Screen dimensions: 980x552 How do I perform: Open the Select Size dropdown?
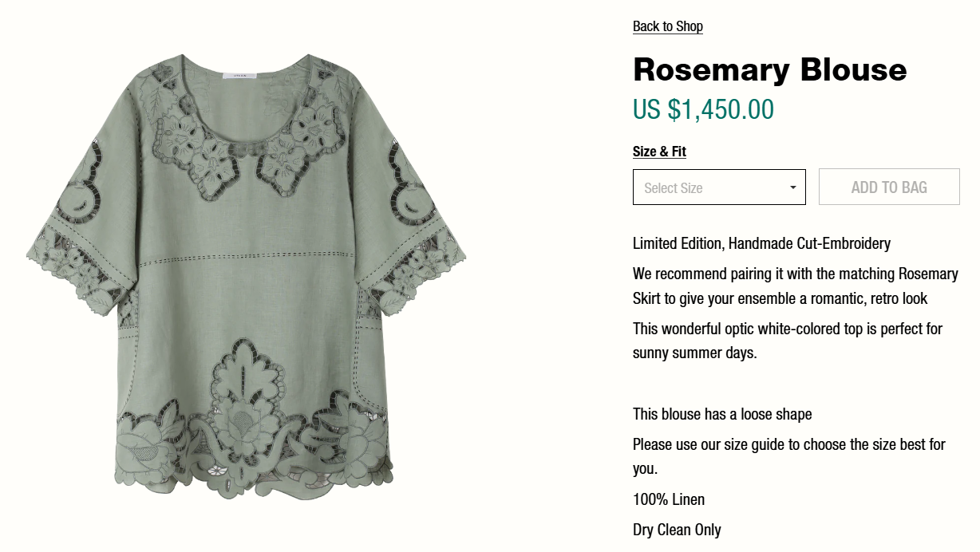point(718,187)
